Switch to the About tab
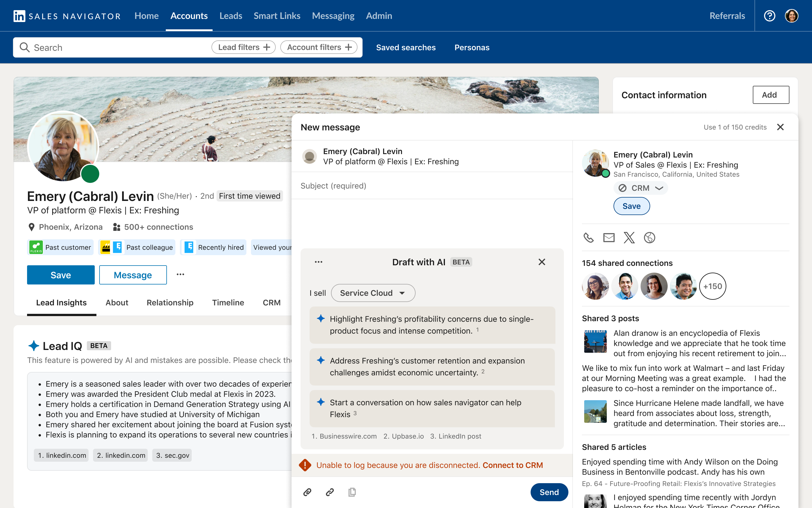 pyautogui.click(x=117, y=303)
